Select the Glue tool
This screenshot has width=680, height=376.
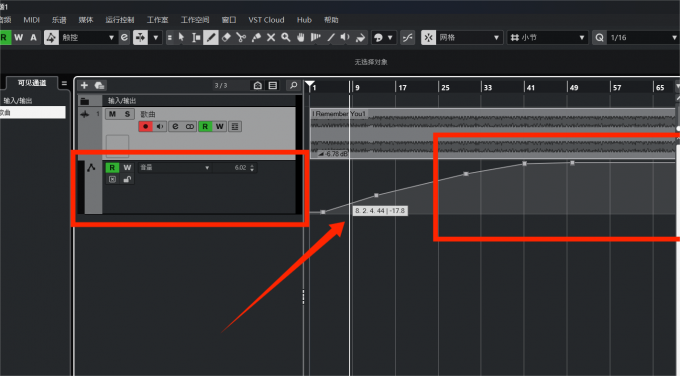click(x=256, y=38)
